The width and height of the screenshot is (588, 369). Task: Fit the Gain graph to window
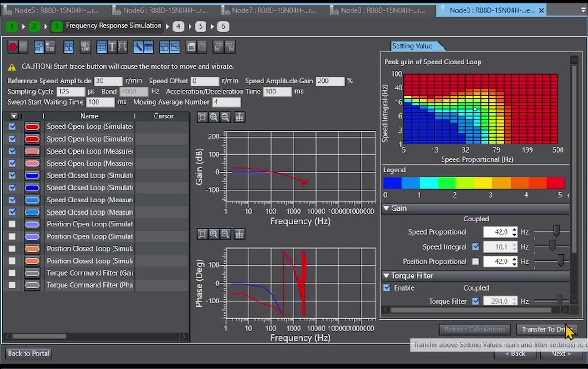[x=202, y=118]
